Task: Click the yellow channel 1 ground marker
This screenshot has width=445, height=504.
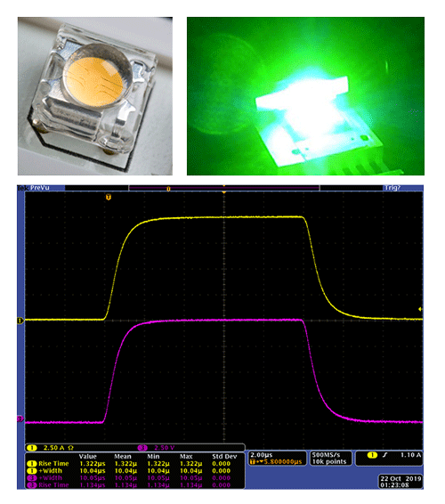Action: 20,321
